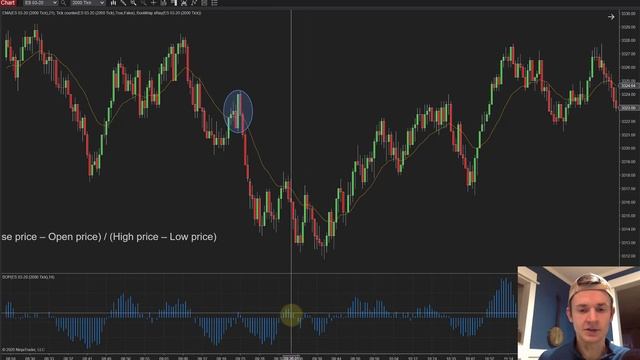
Task: Click the zoom in magnifier icon
Action: point(133,3)
